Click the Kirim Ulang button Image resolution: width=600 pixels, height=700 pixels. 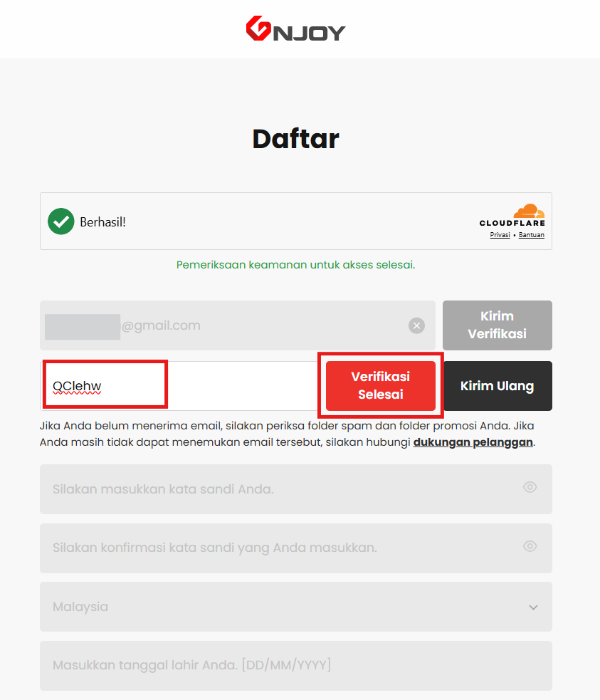498,386
